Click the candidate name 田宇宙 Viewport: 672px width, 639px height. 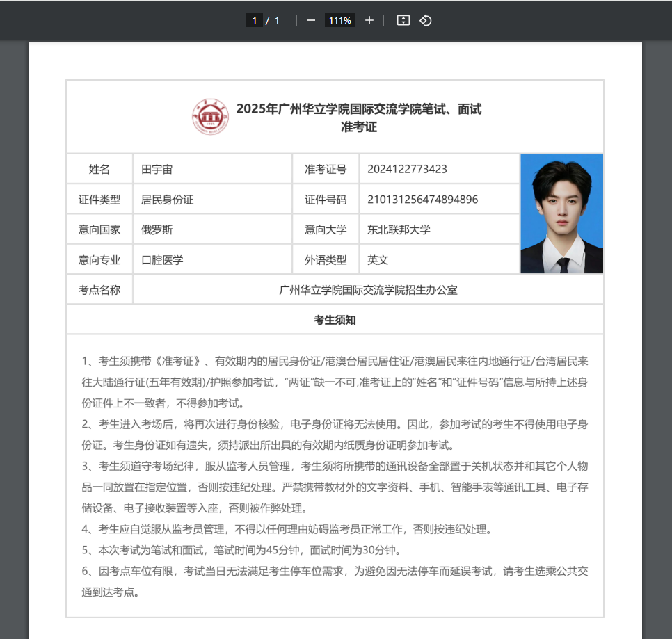point(157,170)
